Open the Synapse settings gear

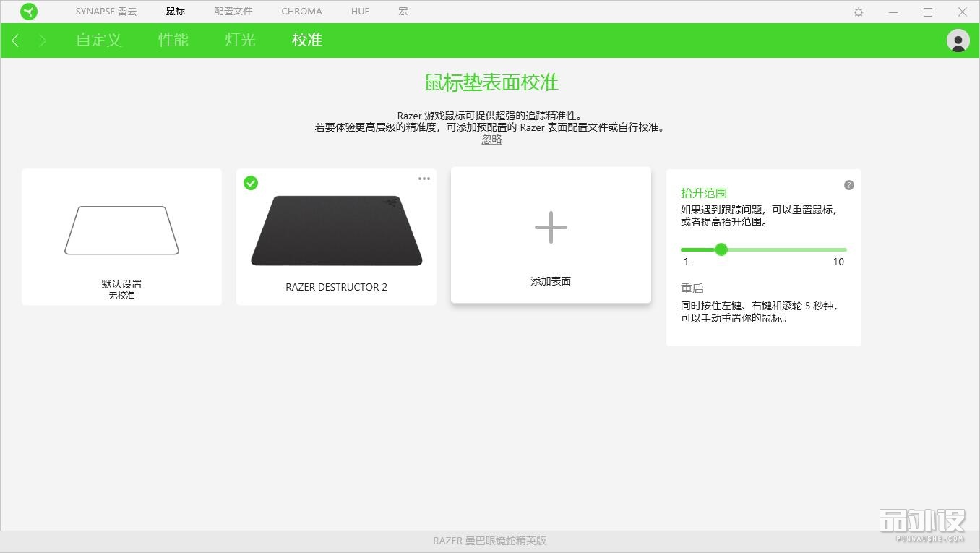pyautogui.click(x=857, y=12)
